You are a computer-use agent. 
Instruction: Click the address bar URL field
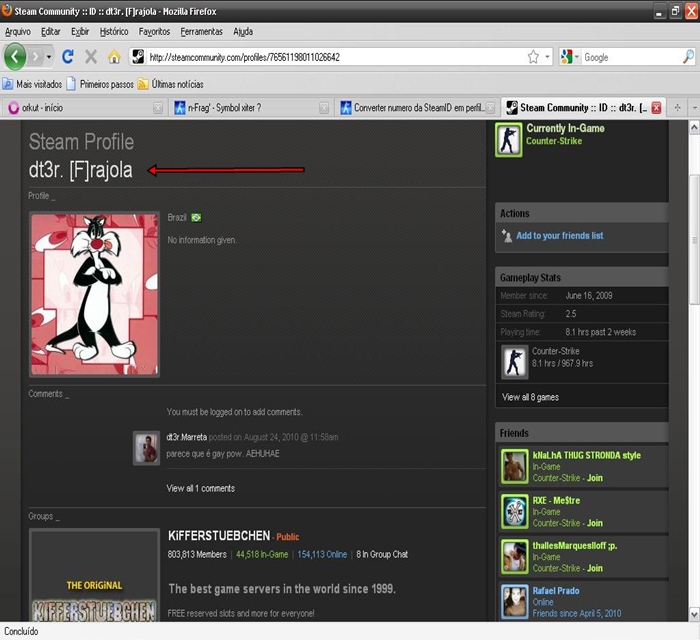coord(330,57)
